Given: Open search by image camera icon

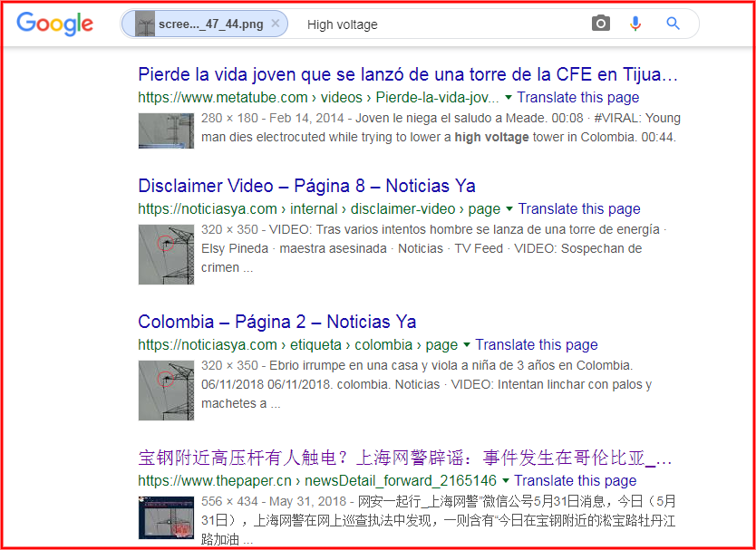Looking at the screenshot, I should pos(600,24).
